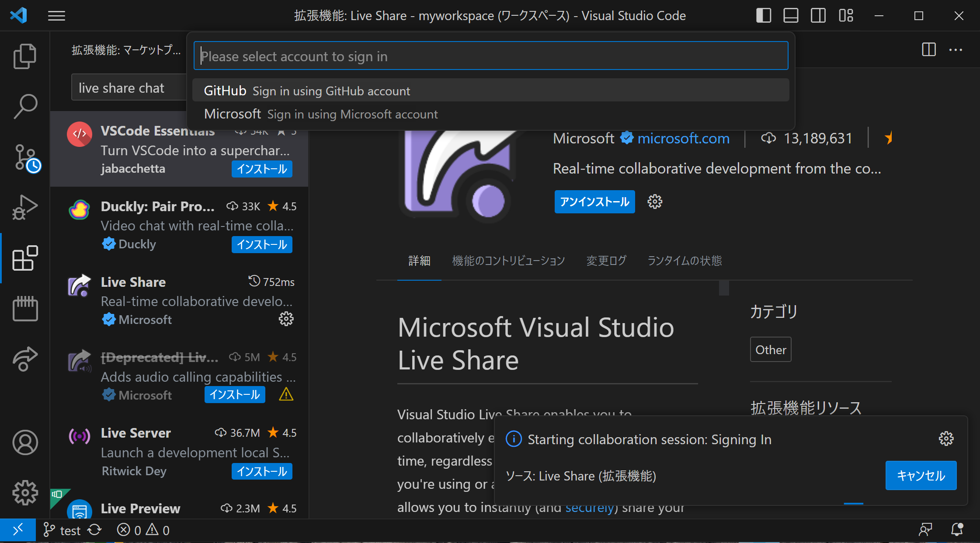
Task: Open the Customize Layout menu
Action: pyautogui.click(x=846, y=16)
